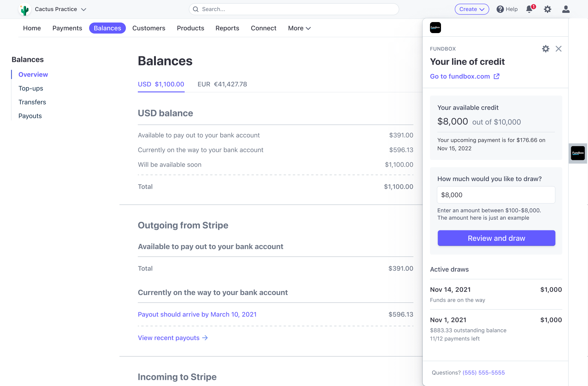The height and width of the screenshot is (386, 588).
Task: Click the Review and draw button
Action: click(x=496, y=238)
